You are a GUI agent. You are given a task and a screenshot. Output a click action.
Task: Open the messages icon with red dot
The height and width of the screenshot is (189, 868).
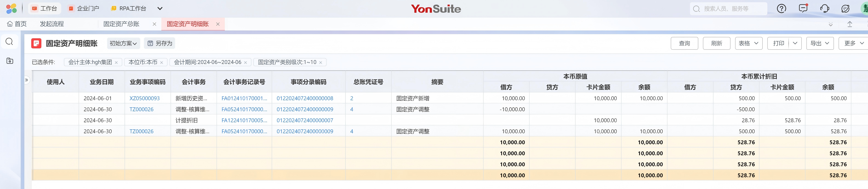point(803,8)
